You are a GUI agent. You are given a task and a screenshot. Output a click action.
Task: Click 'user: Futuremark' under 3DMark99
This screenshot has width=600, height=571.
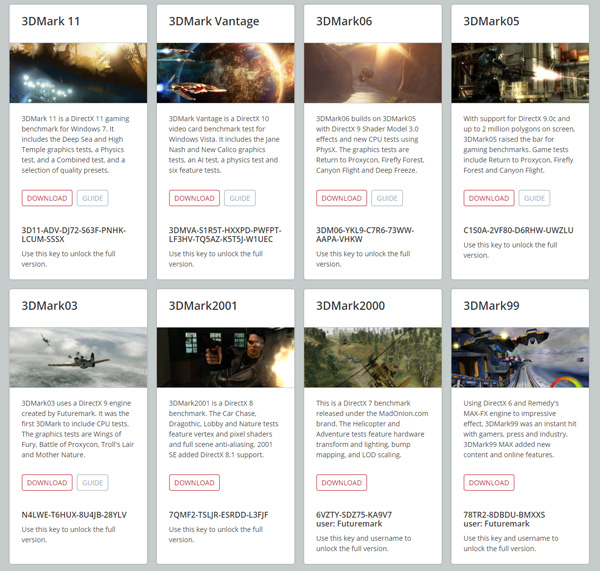[496, 524]
